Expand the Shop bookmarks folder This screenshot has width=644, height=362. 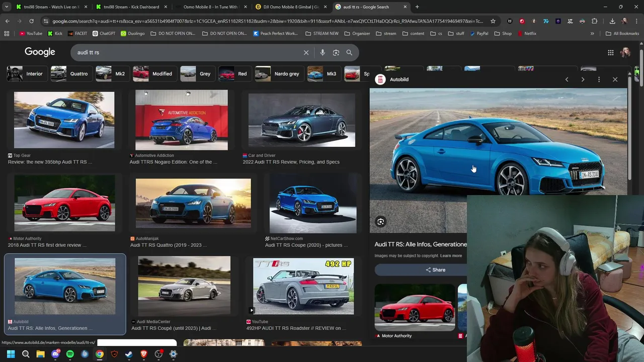(x=503, y=33)
